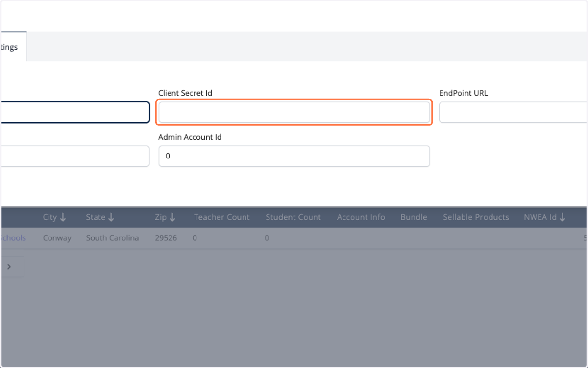Click the 29526 zip cell
This screenshot has width=588, height=368.
(166, 238)
